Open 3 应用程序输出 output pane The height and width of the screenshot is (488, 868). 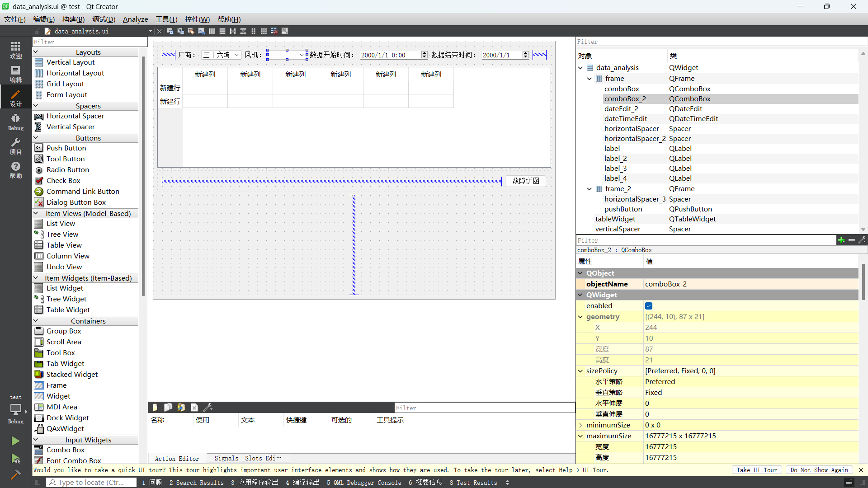coord(255,483)
